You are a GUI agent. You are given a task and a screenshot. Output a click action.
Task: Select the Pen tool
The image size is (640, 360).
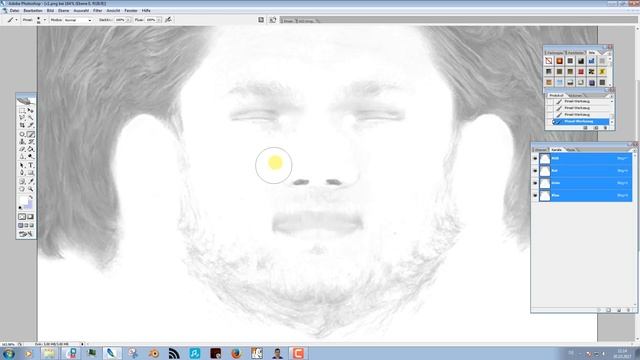pos(22,173)
